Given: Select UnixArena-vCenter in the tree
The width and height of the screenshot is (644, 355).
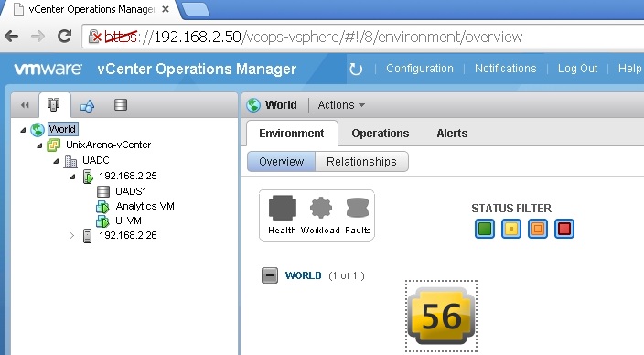Looking at the screenshot, I should tap(109, 145).
